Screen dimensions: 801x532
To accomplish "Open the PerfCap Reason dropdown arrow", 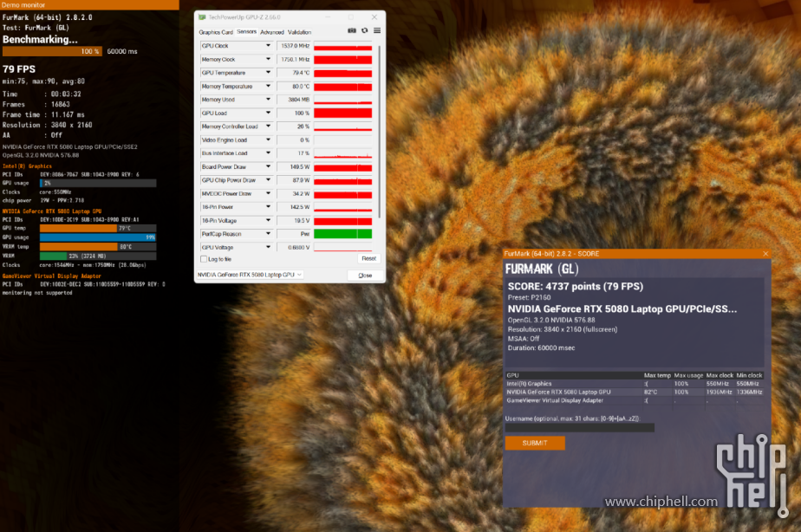I will coord(268,234).
